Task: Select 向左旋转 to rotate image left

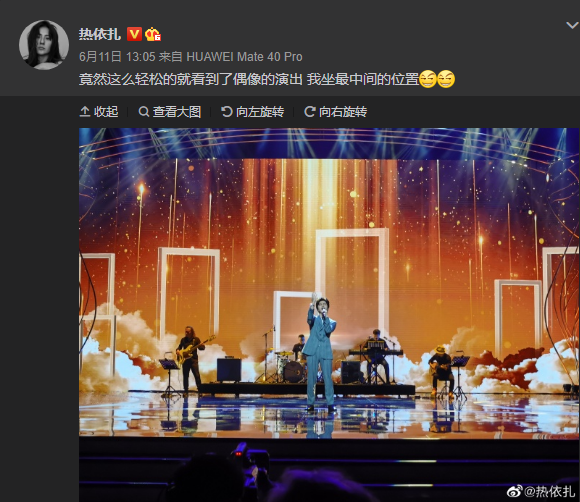Action: (x=260, y=111)
